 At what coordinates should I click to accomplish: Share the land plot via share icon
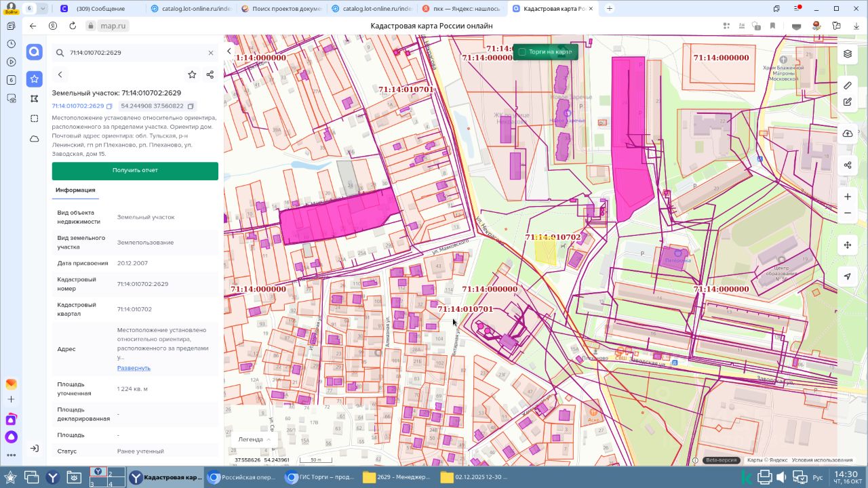tap(210, 75)
